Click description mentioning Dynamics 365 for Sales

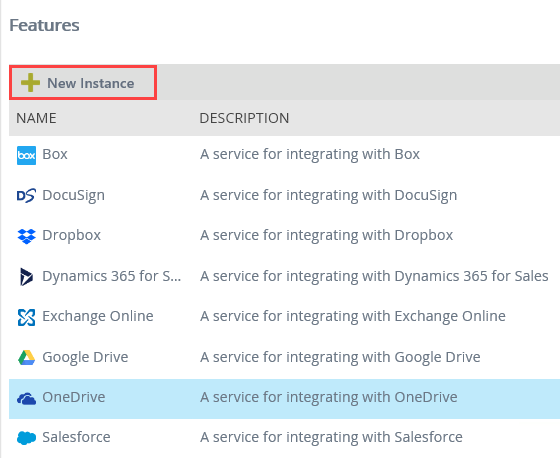click(374, 276)
